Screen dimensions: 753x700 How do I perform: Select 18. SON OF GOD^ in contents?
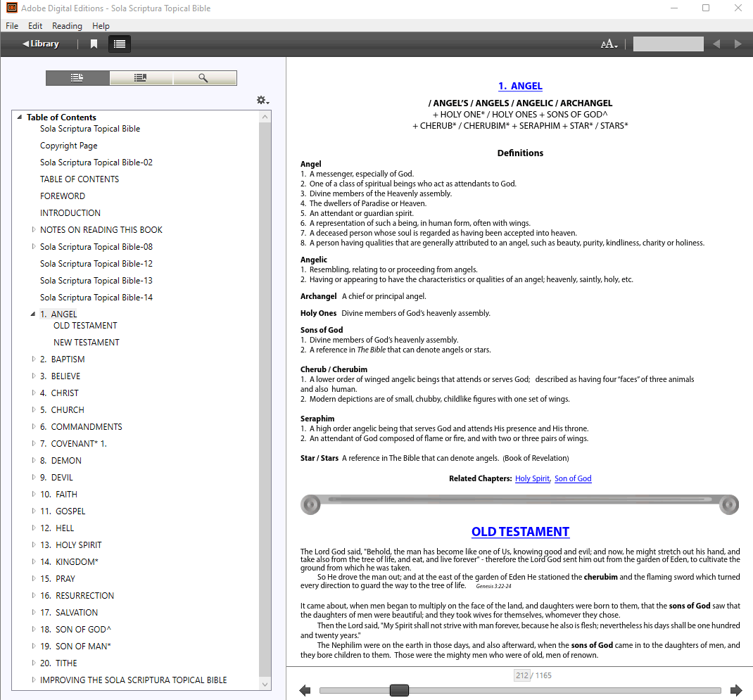(75, 630)
